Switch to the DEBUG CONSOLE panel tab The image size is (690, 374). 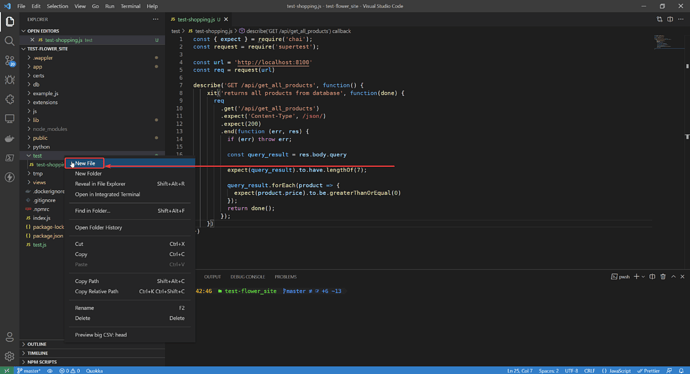[248, 277]
